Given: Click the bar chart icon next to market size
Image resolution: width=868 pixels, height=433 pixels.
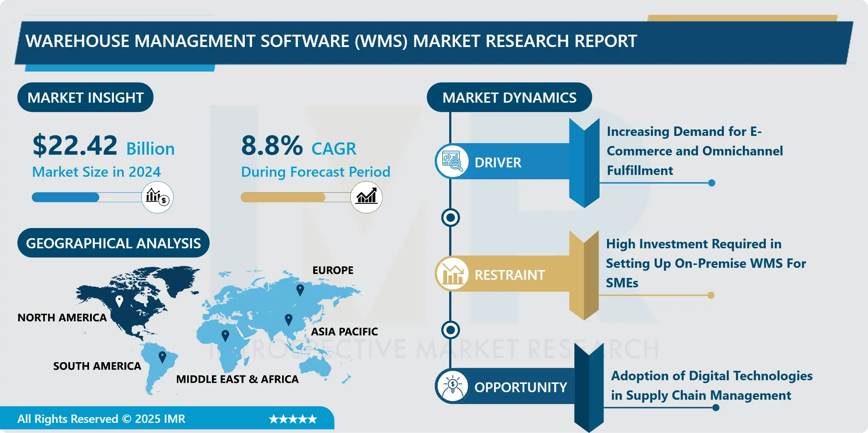Looking at the screenshot, I should coord(157,197).
